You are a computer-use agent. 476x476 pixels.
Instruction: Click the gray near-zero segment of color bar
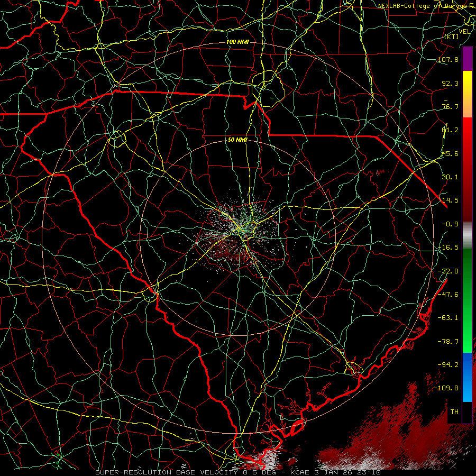click(x=467, y=235)
